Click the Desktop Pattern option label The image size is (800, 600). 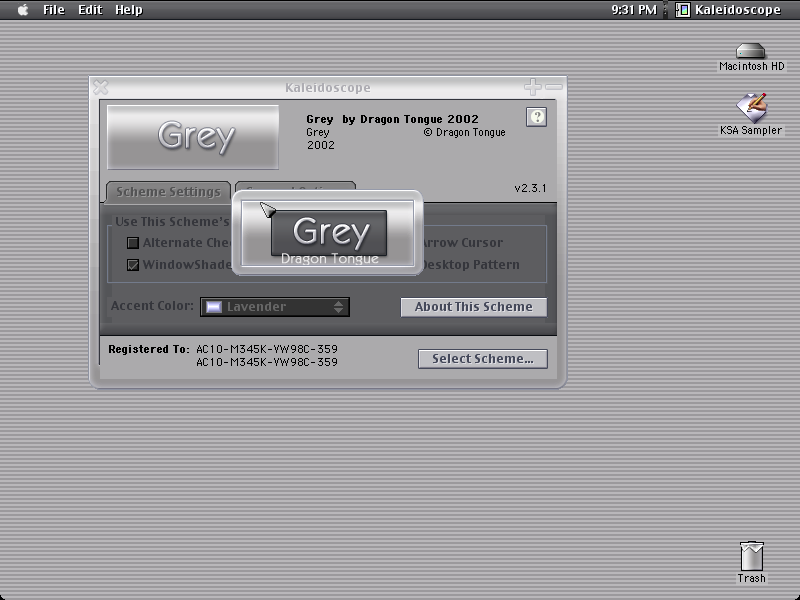(470, 265)
